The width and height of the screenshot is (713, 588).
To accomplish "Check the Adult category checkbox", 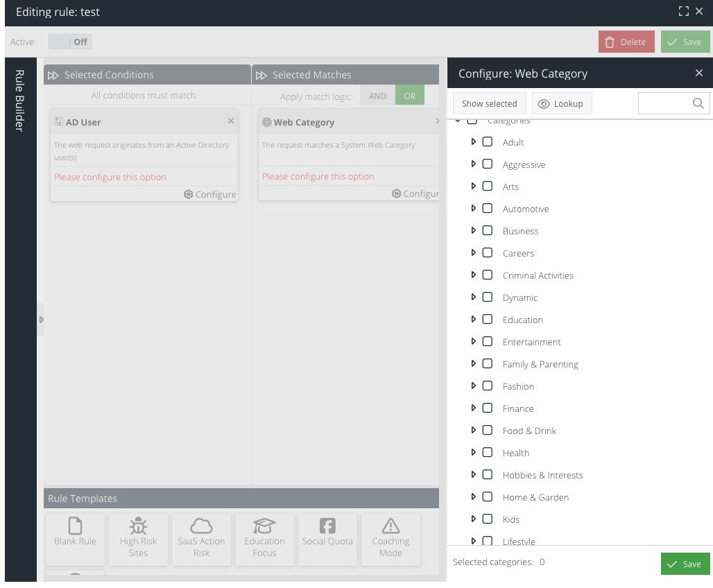I will (488, 142).
